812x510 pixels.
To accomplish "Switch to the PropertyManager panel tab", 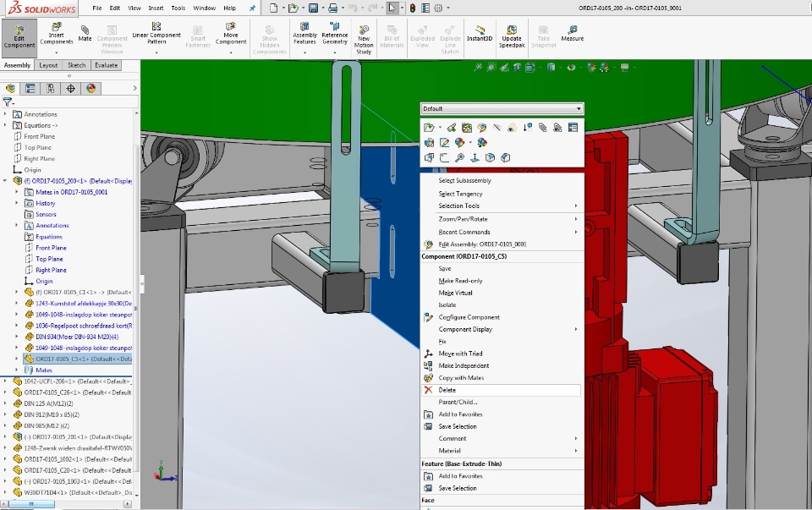I will click(30, 89).
